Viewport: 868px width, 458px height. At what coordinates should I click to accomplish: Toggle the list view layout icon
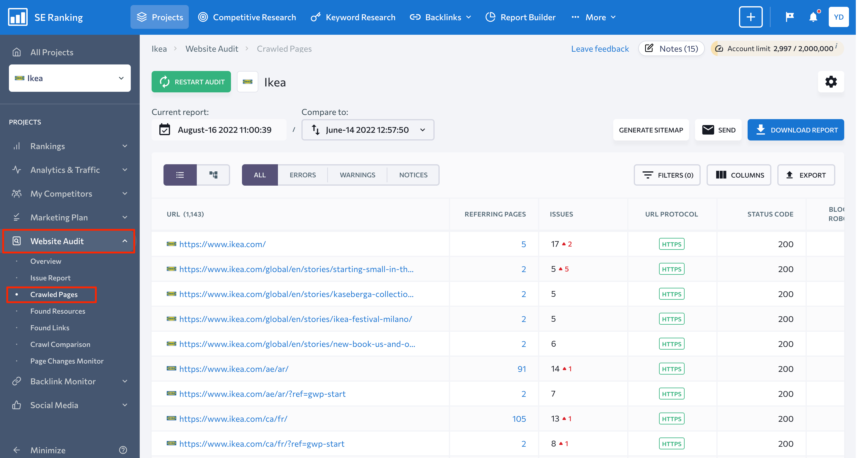pos(180,174)
